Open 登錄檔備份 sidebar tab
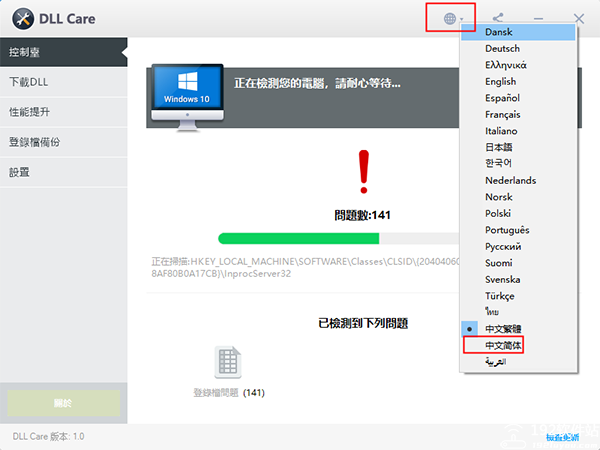This screenshot has height=450, width=600. 64,142
